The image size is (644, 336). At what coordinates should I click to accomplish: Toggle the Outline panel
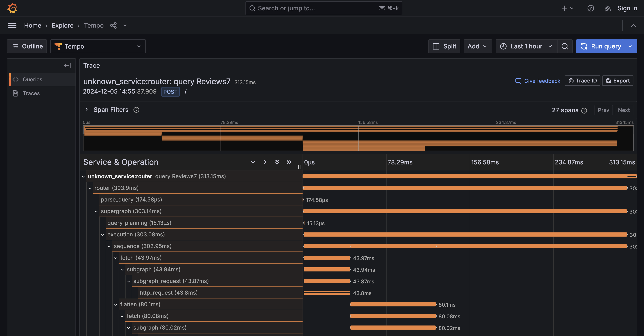tap(27, 46)
